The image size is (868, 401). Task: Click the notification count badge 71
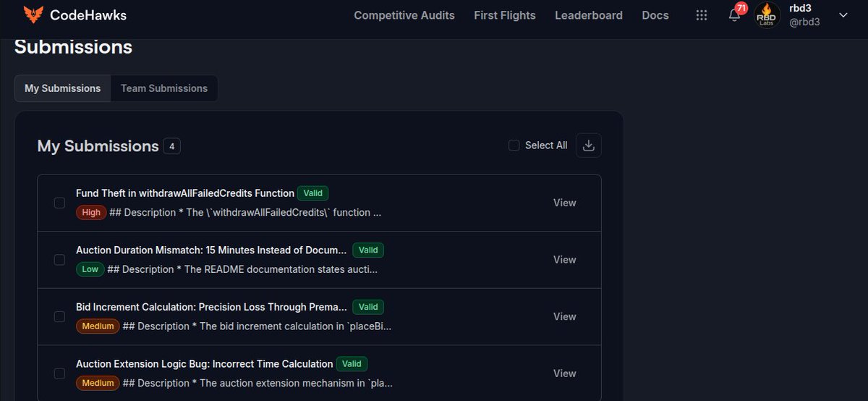click(x=741, y=8)
